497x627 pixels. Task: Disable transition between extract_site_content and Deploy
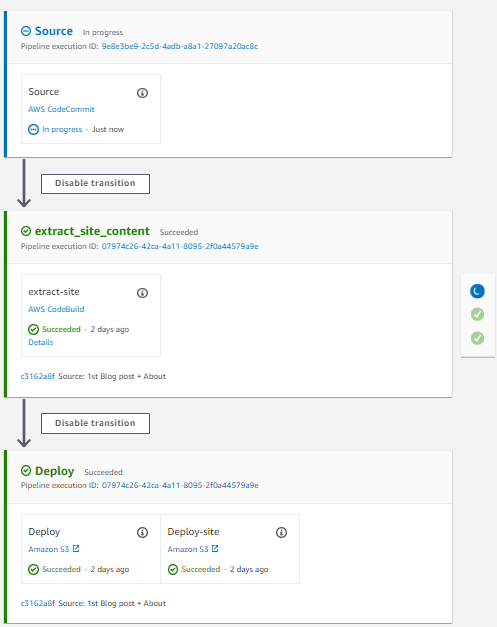point(95,423)
